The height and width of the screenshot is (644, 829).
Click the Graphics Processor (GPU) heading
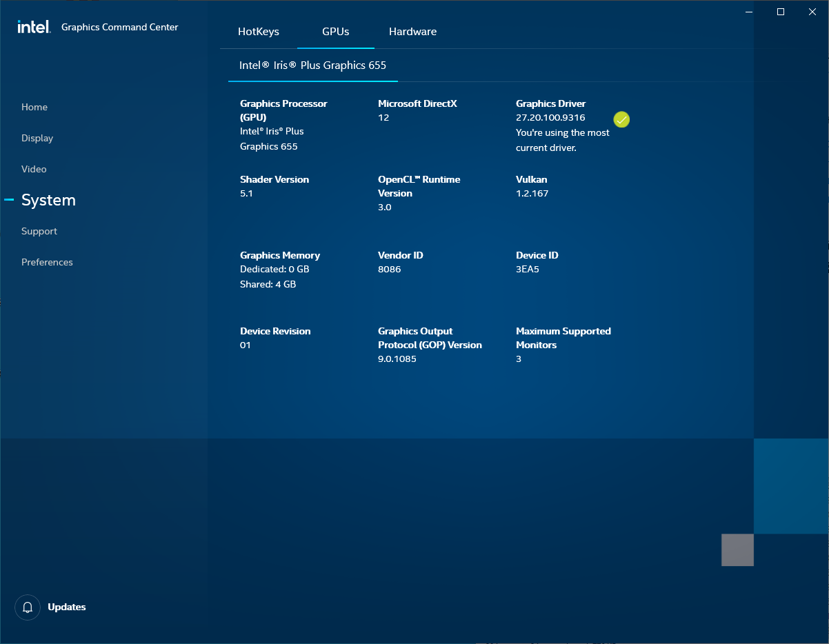[283, 110]
